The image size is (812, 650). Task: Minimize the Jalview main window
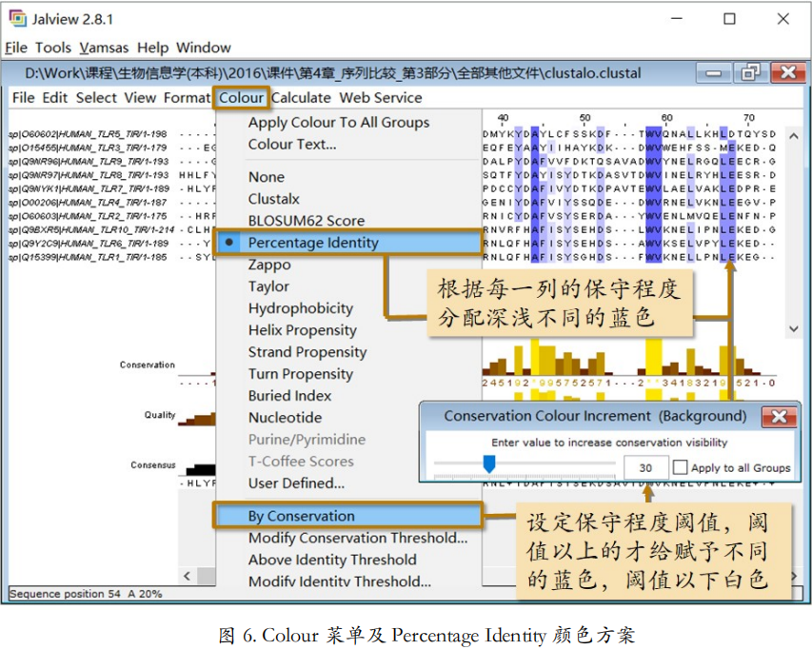[x=677, y=19]
